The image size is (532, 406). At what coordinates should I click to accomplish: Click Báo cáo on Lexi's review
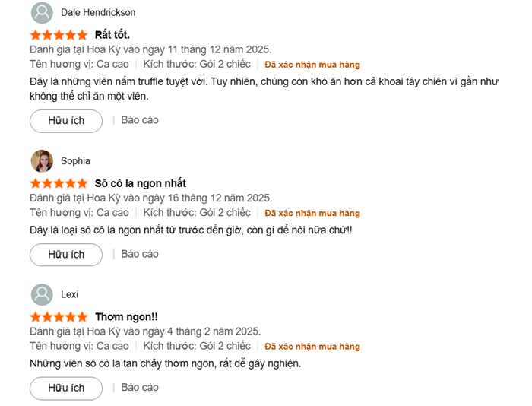[140, 387]
